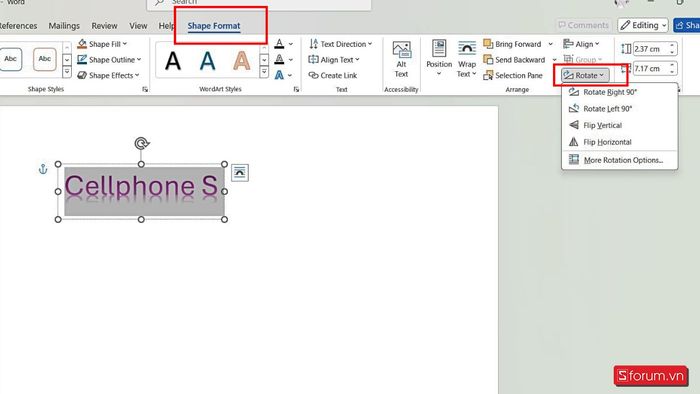
Task: Click the Search box in the title bar
Action: point(259,4)
